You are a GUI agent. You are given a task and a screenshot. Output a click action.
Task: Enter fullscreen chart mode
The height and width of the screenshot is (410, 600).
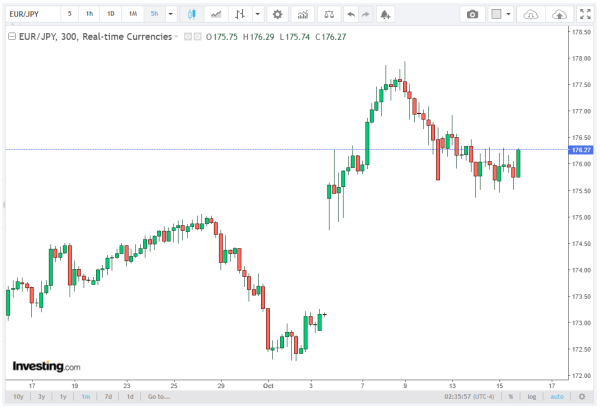[585, 14]
